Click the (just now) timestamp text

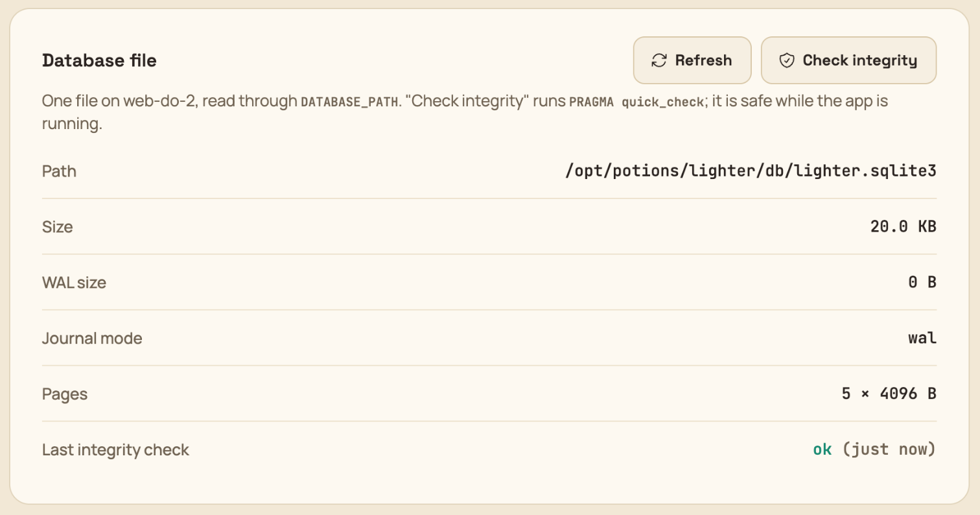[889, 449]
